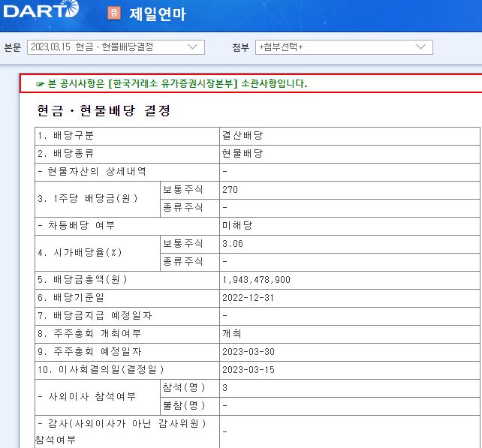
Task: Click the 5. 배당금총액(원) label
Action: [x=83, y=280]
